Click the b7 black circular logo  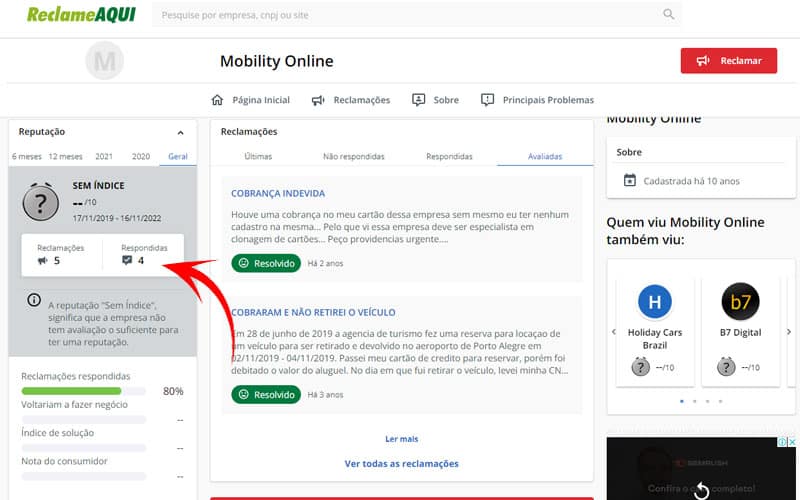pos(740,302)
